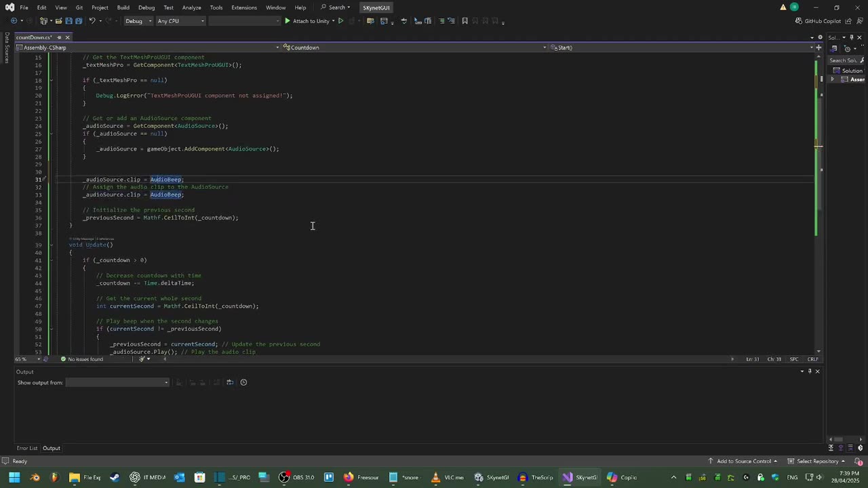This screenshot has height=488, width=868.
Task: Collapse the void Update() code block
Action: pos(51,245)
